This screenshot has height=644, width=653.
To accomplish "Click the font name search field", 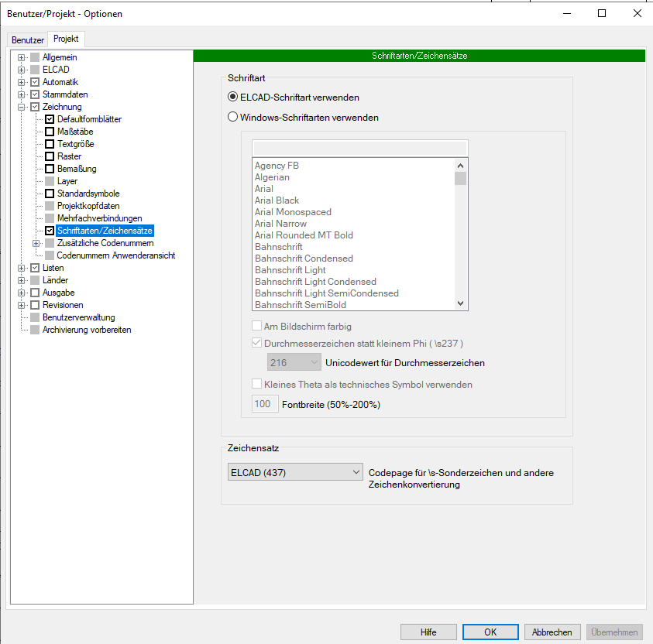I will tap(360, 148).
